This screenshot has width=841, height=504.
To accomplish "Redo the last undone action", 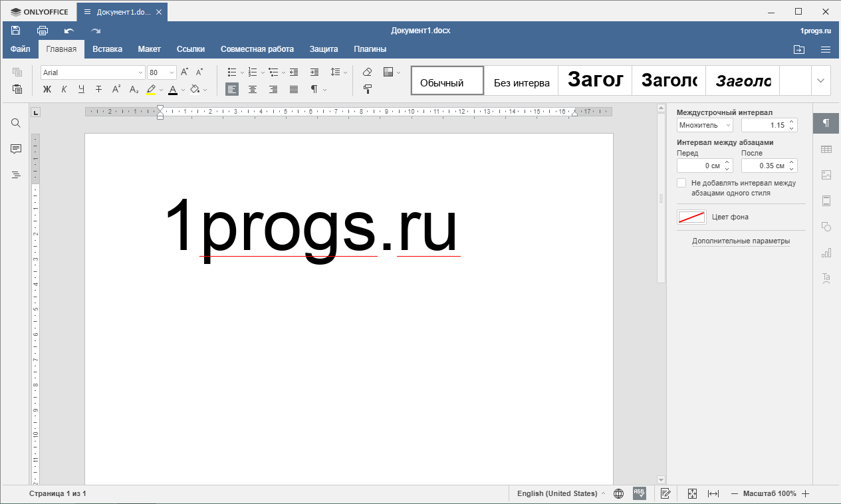I will [96, 31].
